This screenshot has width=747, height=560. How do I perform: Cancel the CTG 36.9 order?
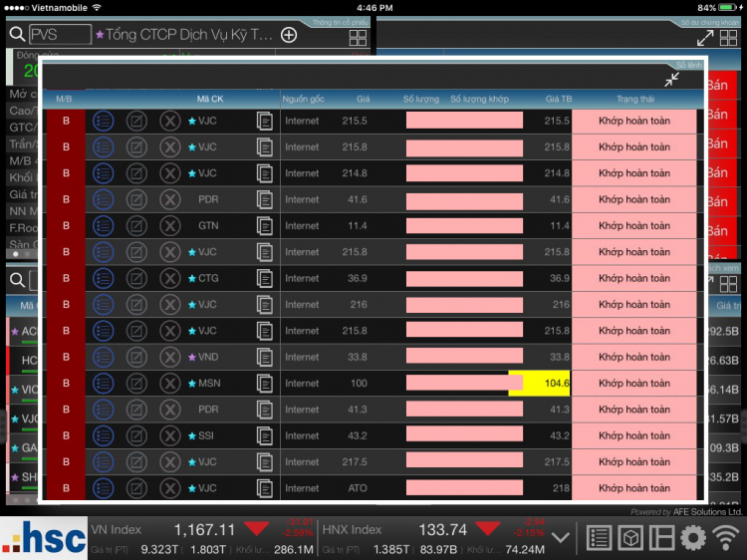click(169, 278)
